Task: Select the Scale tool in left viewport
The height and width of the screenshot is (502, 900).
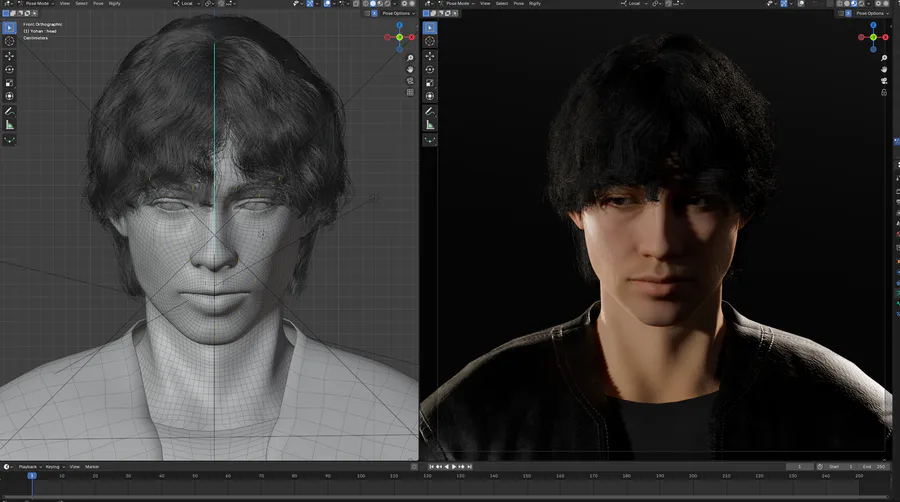Action: (9, 83)
